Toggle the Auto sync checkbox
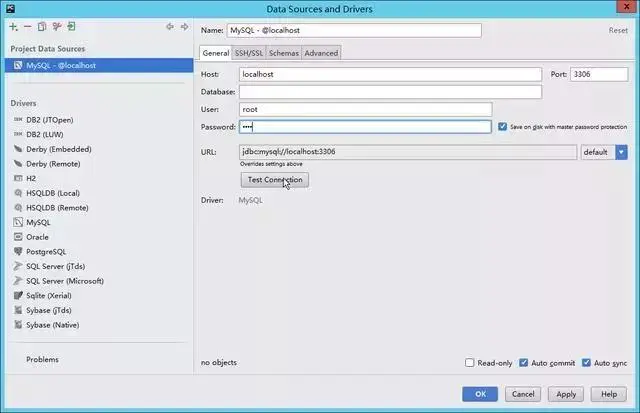This screenshot has height=413, width=640. click(586, 363)
